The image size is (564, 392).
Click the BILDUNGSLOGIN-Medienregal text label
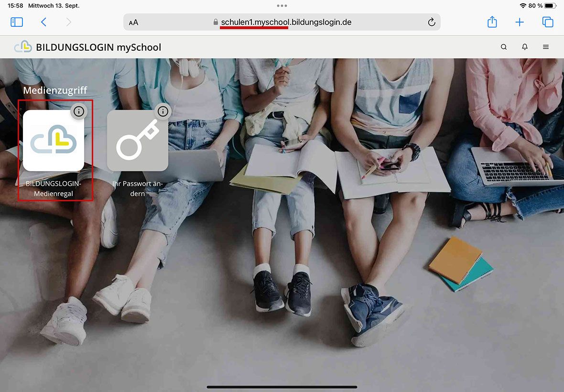coord(54,189)
